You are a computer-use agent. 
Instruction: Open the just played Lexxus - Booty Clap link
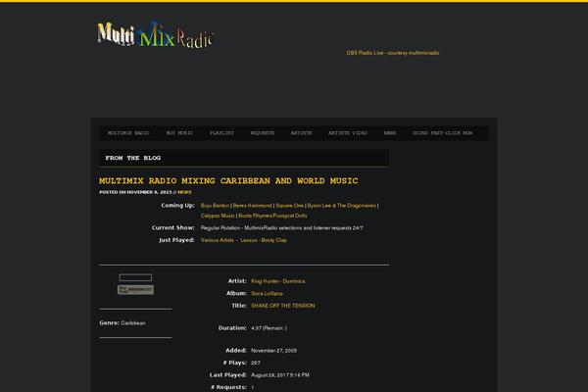click(x=264, y=240)
